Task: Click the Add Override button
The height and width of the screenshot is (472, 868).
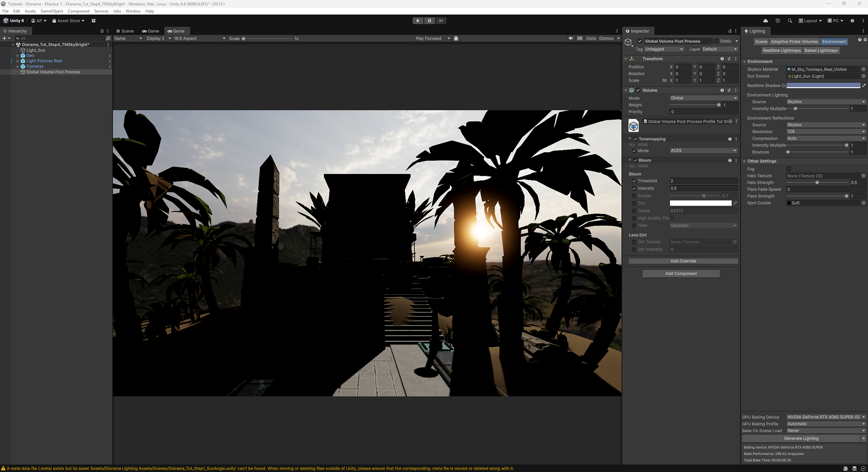Action: tap(683, 261)
